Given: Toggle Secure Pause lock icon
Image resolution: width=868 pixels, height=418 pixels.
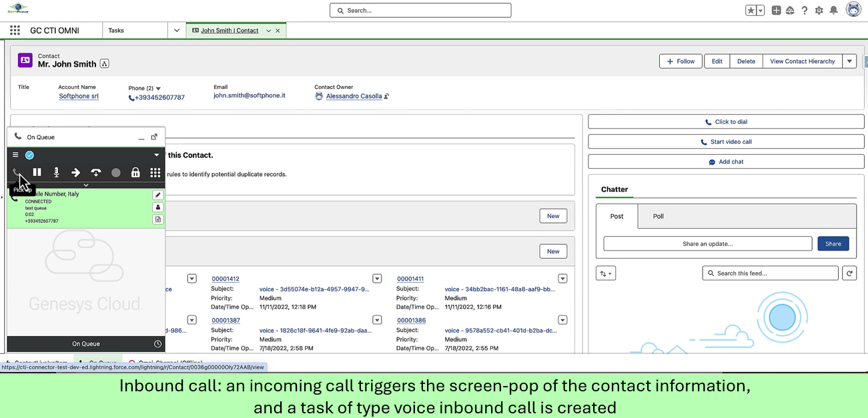Looking at the screenshot, I should (x=135, y=173).
